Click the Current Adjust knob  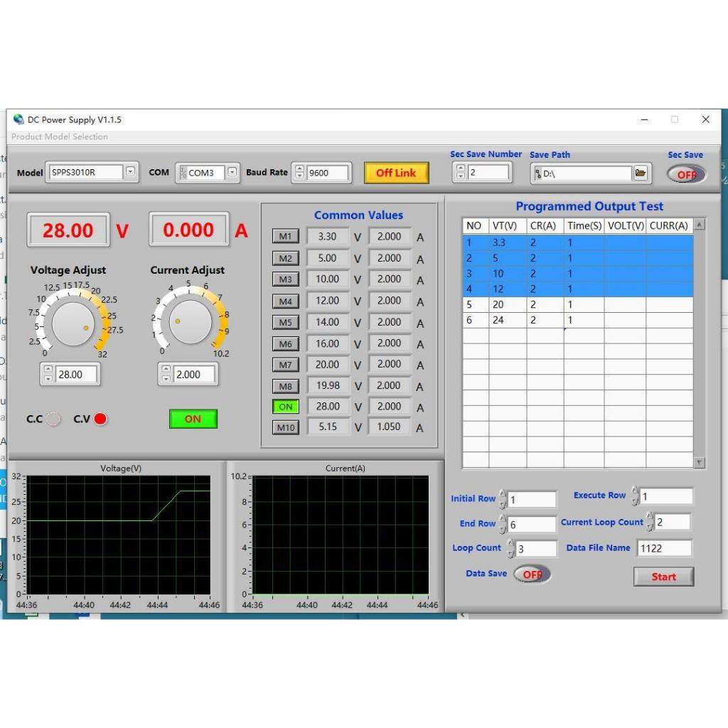[191, 322]
